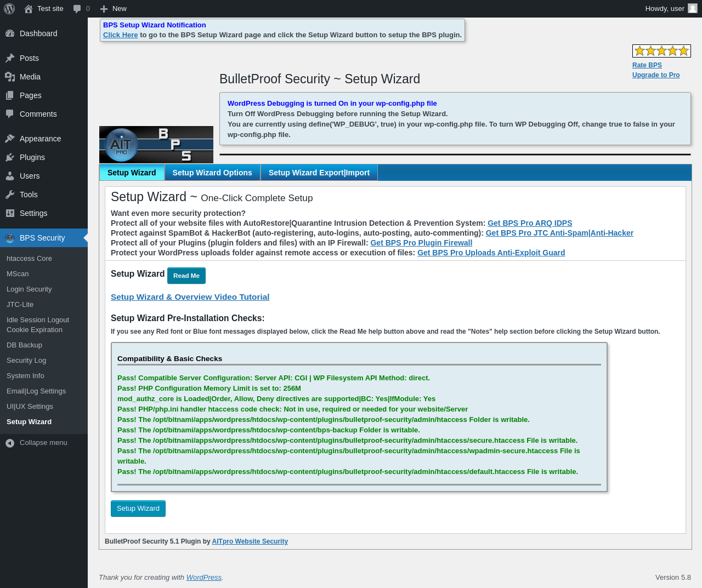Image resolution: width=702 pixels, height=588 pixels.
Task: Click the Posts pushpin icon
Action: click(10, 58)
